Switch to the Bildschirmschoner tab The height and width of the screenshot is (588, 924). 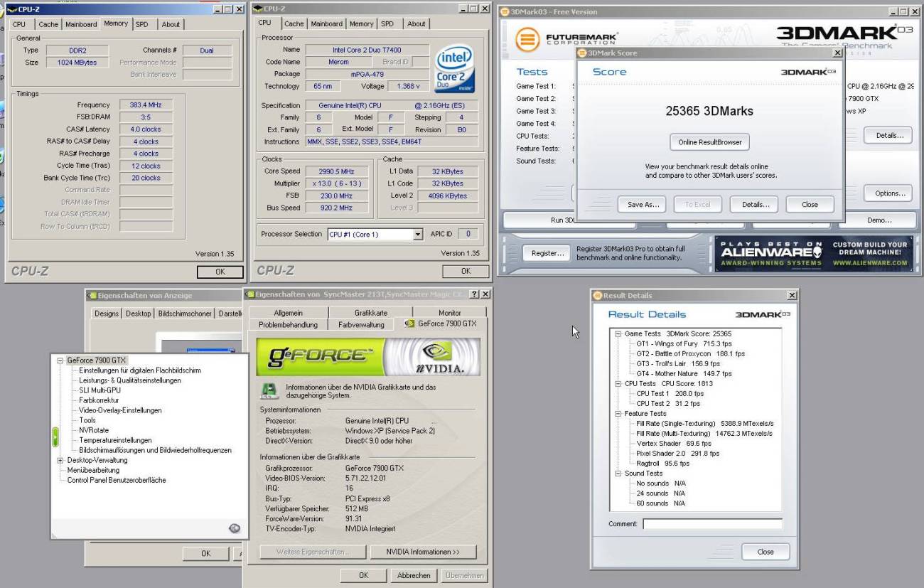[185, 314]
